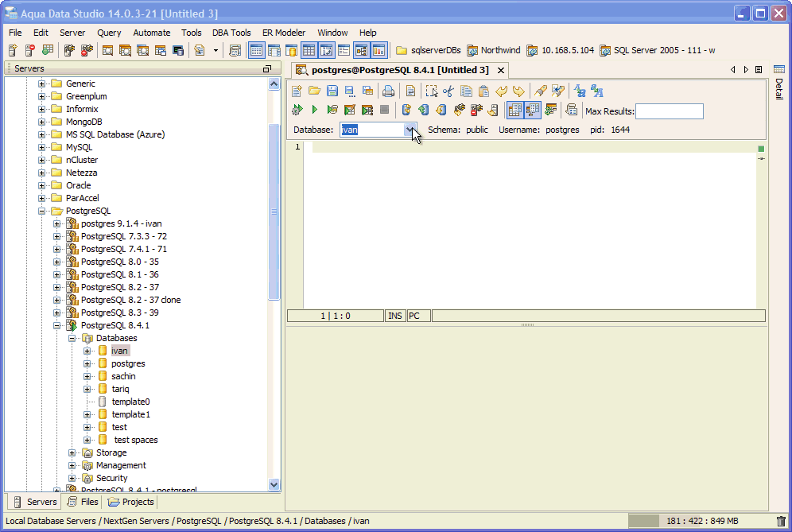Image resolution: width=792 pixels, height=532 pixels.
Task: Undo using the left curved arrow
Action: coord(501,91)
